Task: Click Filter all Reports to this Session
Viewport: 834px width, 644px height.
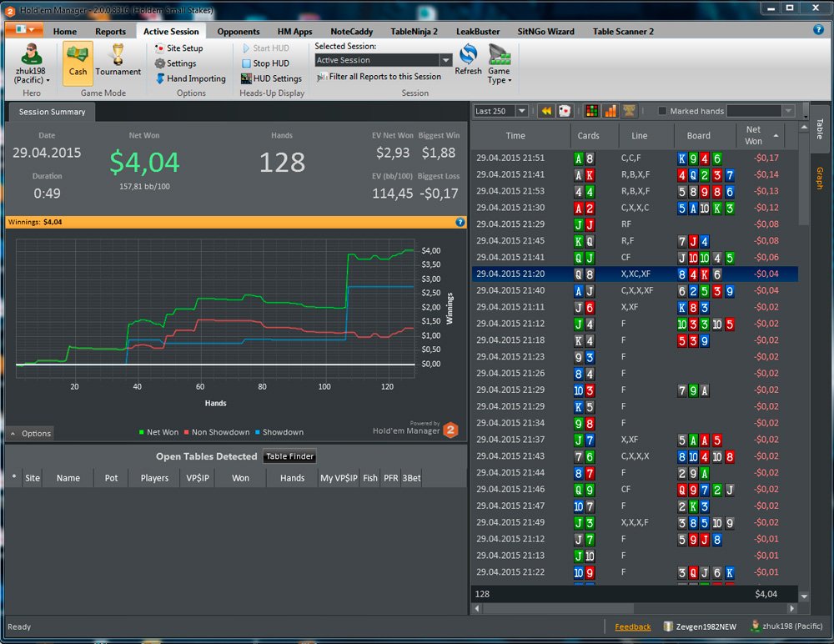Action: [x=379, y=77]
